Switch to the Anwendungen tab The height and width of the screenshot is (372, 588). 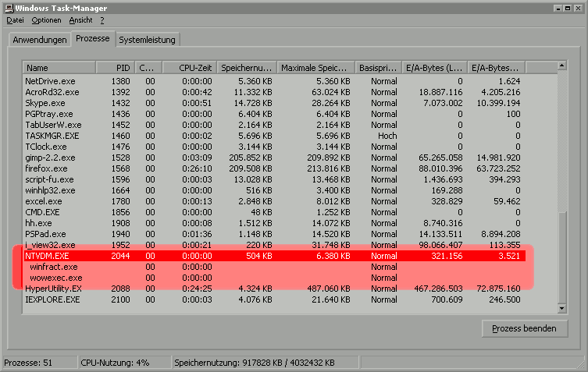click(39, 40)
